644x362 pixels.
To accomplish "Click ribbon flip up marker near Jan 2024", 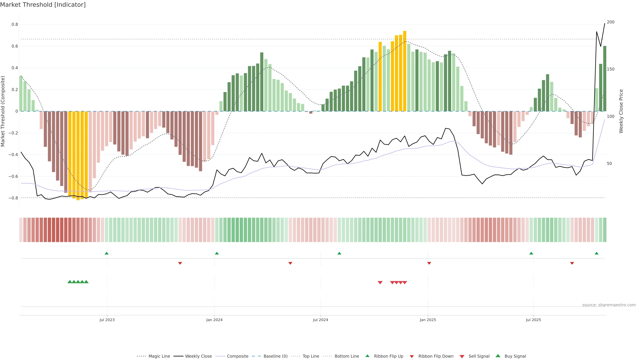I will point(217,253).
